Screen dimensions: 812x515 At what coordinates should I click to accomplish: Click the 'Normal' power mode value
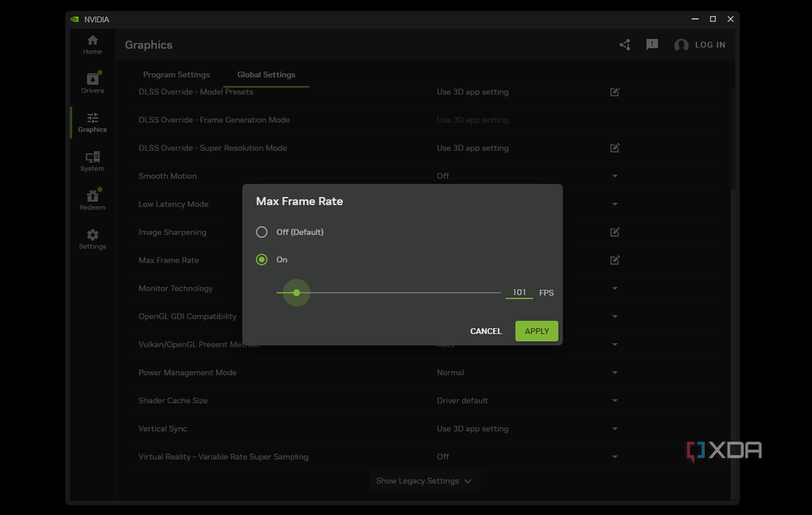click(x=450, y=373)
